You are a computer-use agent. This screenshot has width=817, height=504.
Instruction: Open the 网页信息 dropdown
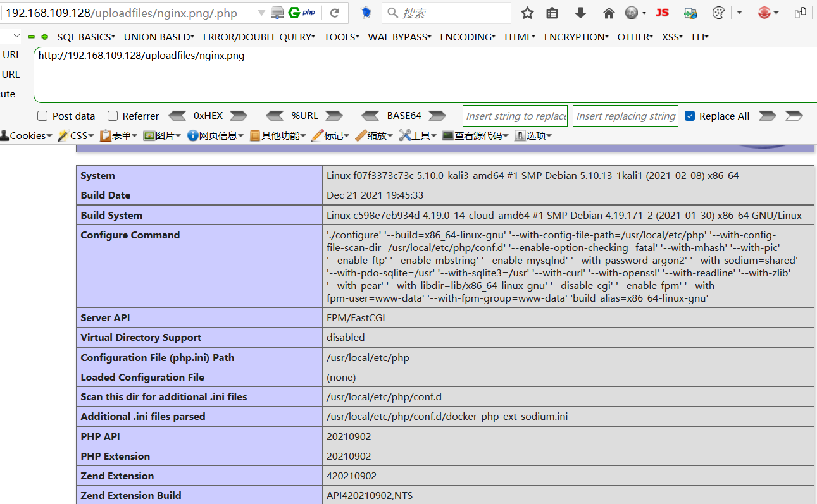tap(215, 135)
